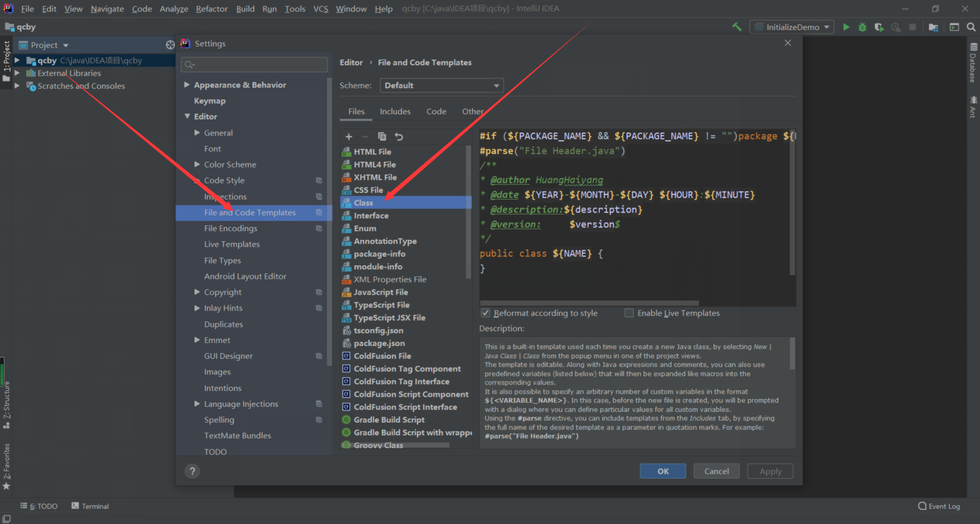Start debugging with the bug icon
The image size is (980, 524).
(x=862, y=27)
